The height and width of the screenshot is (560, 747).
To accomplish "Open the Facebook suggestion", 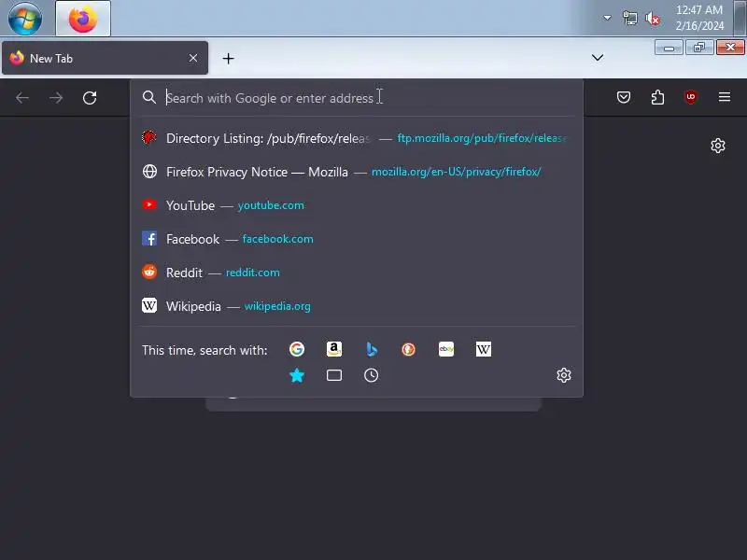I will (357, 239).
